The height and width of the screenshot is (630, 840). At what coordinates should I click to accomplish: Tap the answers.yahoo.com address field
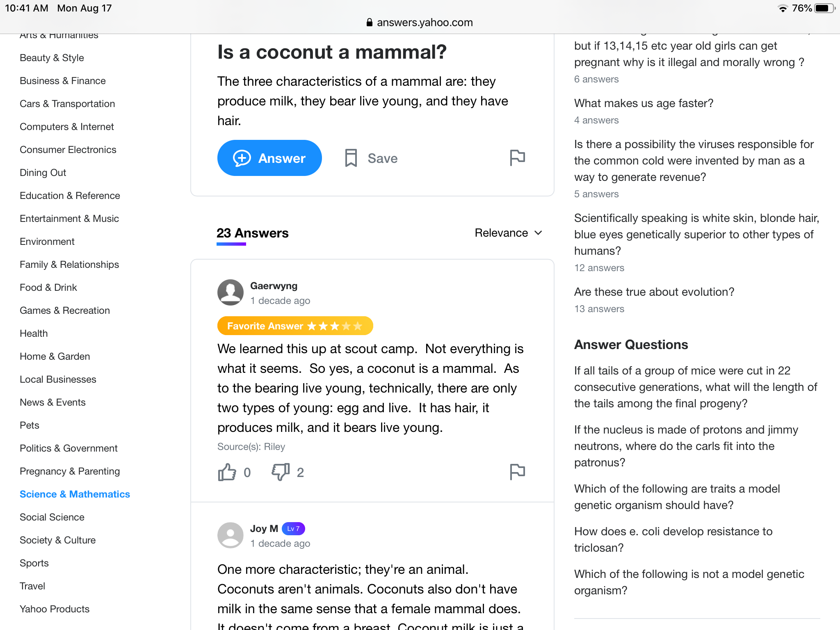pyautogui.click(x=420, y=23)
